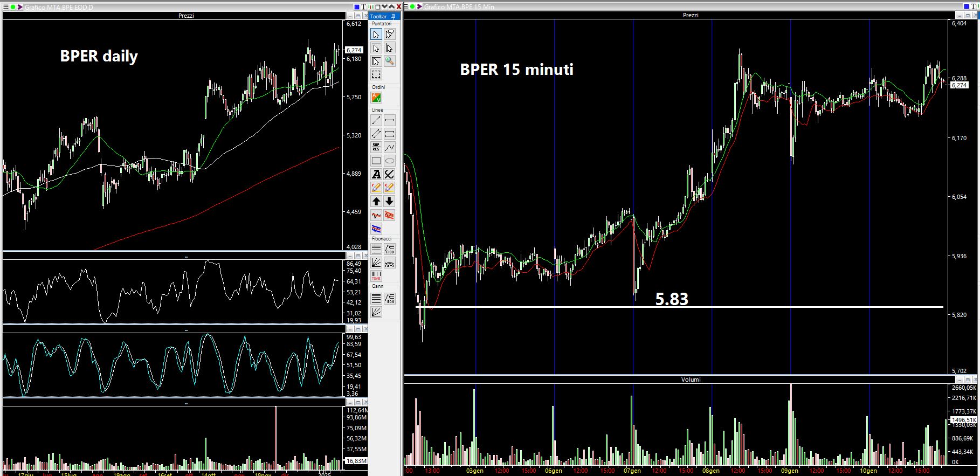Select the Fibonacci fan tool
Image resolution: width=980 pixels, height=476 pixels.
[376, 263]
